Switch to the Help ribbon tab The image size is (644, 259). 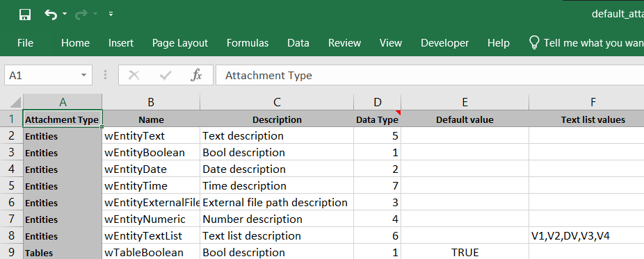pos(498,43)
